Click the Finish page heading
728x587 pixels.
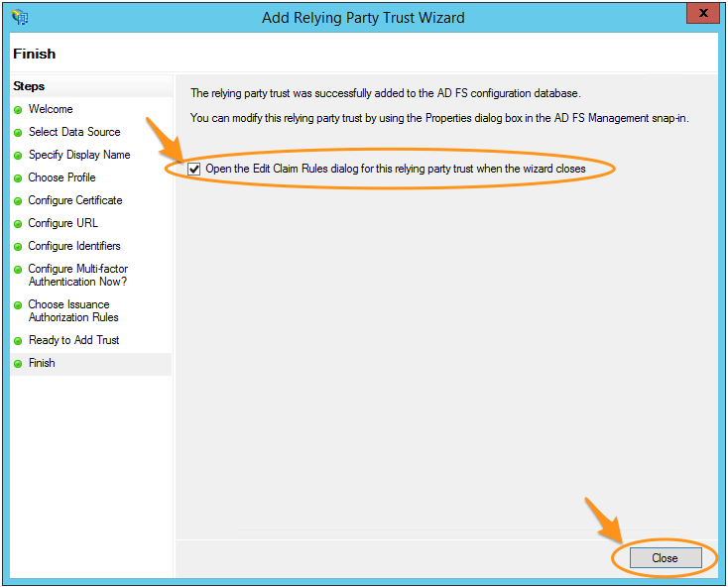coord(35,54)
